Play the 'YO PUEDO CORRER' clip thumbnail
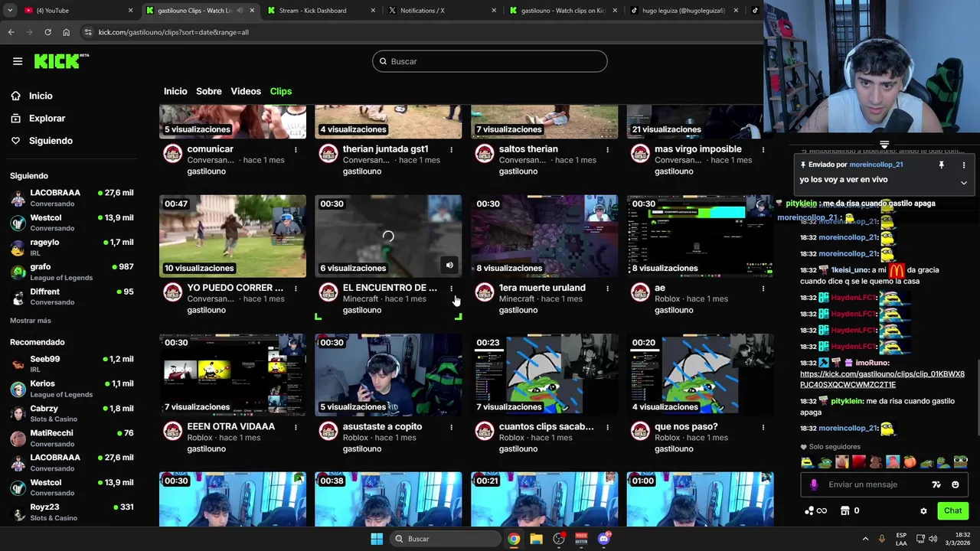The height and width of the screenshot is (551, 980). click(x=233, y=236)
